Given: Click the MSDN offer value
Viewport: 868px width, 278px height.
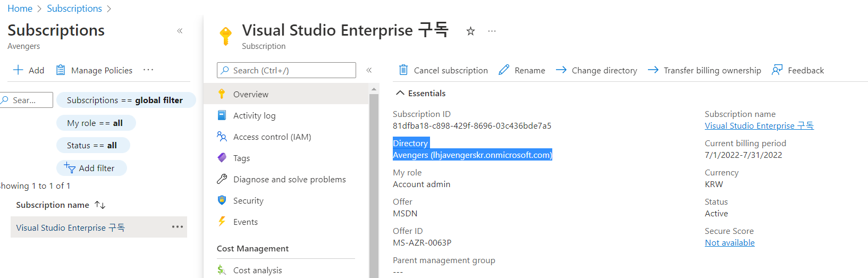Looking at the screenshot, I should point(405,213).
